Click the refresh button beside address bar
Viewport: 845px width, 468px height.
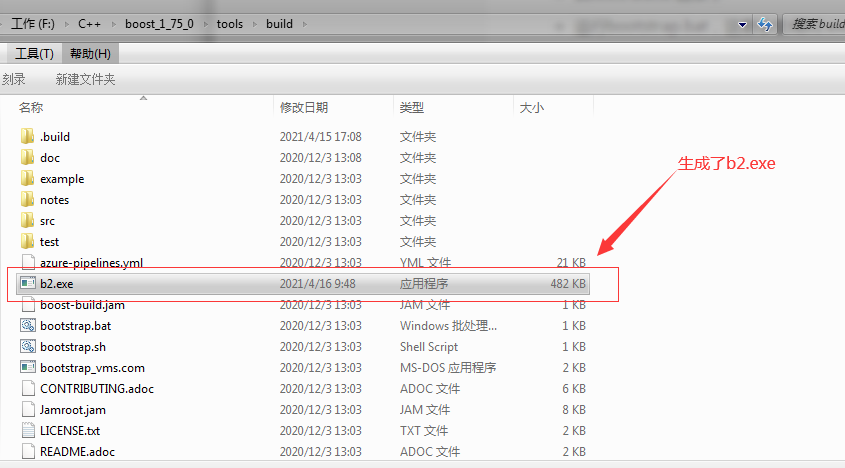(x=766, y=24)
